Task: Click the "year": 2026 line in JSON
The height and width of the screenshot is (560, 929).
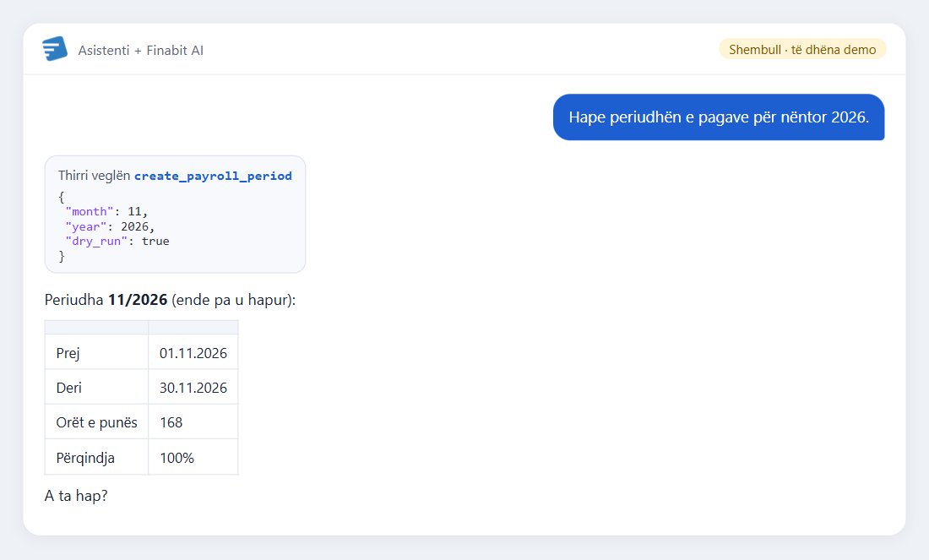Action: point(110,226)
